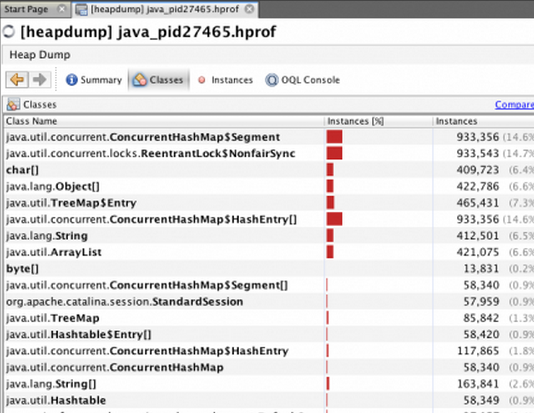Click the 465,431 instances value
534x413 pixels.
coord(477,203)
